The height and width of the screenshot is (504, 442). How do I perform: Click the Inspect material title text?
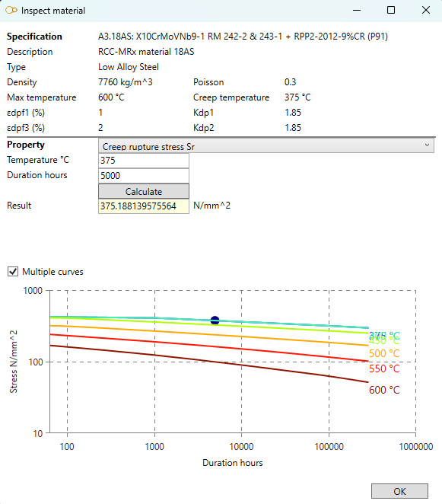tap(53, 11)
